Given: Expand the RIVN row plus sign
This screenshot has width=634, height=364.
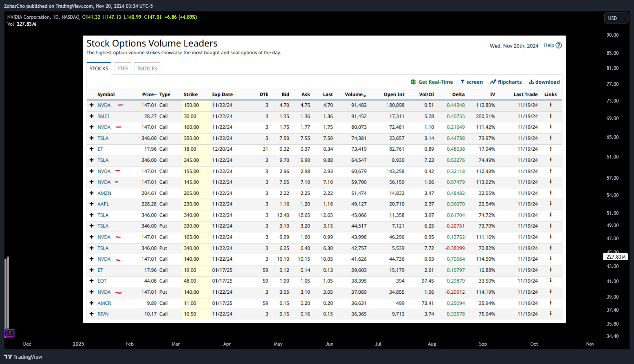Looking at the screenshot, I should (x=92, y=314).
